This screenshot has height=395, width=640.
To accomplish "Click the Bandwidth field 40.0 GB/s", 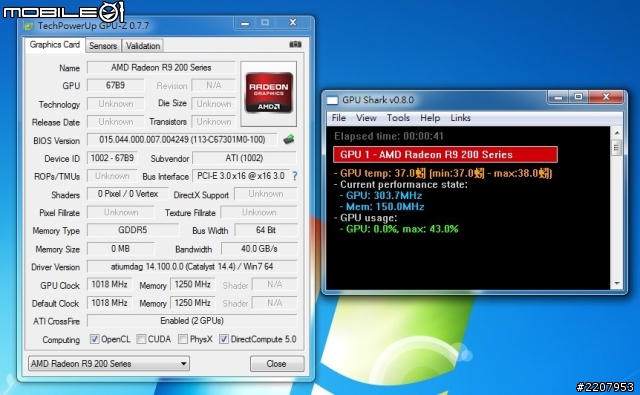I will [x=259, y=249].
